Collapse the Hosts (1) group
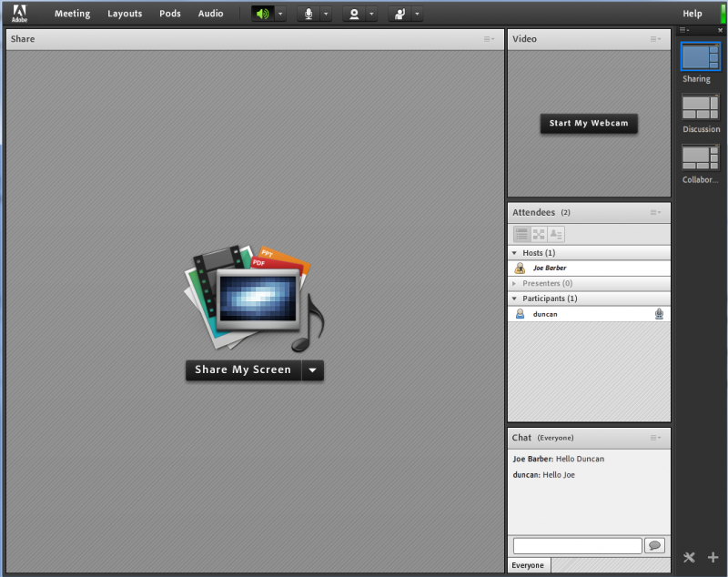The width and height of the screenshot is (728, 577). coord(514,253)
